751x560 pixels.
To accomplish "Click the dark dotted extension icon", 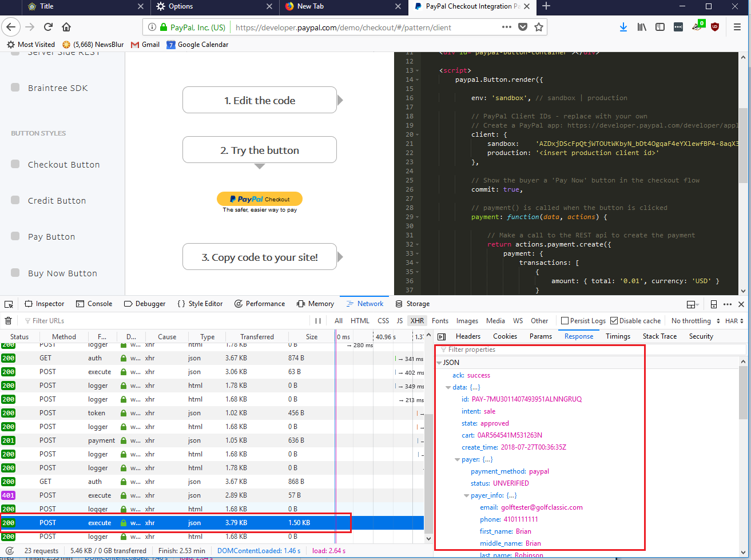I will pos(678,27).
